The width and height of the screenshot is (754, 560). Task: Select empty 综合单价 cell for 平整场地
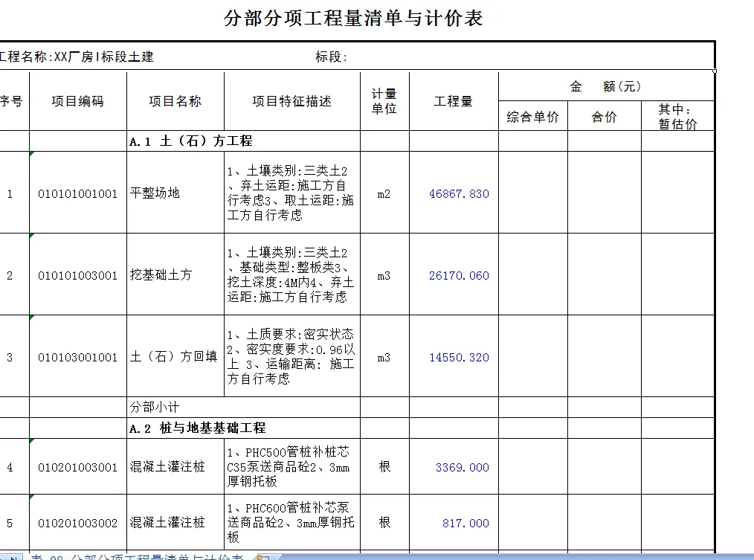click(533, 193)
